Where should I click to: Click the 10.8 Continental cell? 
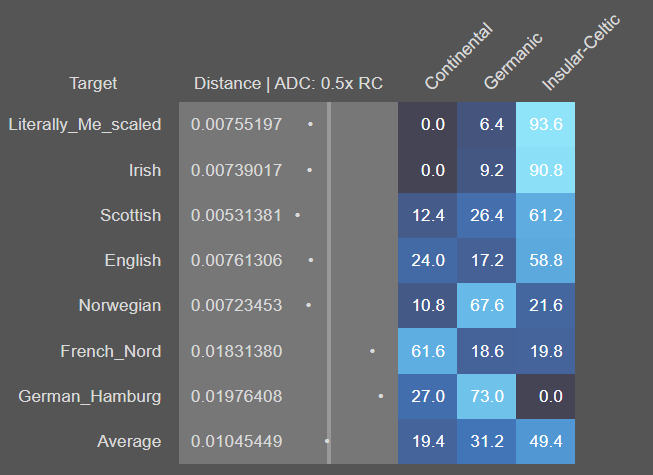tap(427, 305)
